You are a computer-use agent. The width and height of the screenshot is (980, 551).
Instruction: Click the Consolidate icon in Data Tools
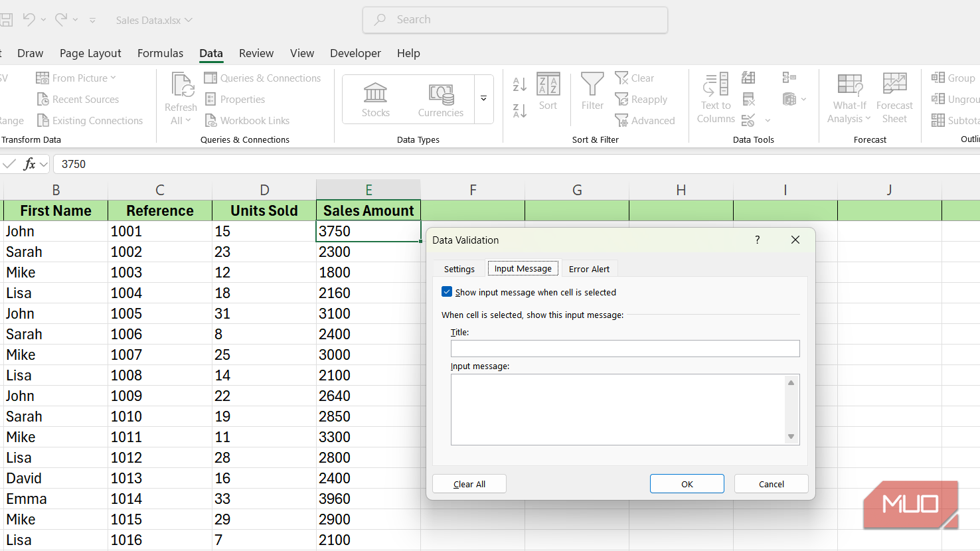coord(789,78)
